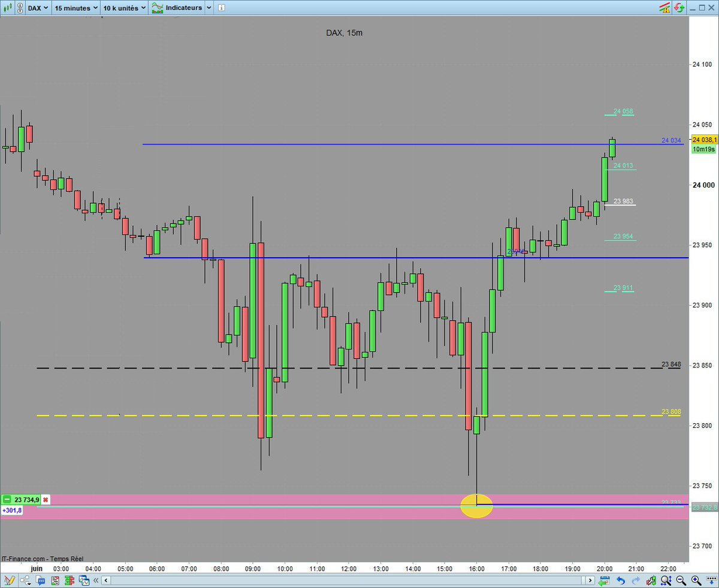
Task: Click the download data arrow icon
Action: (x=711, y=580)
